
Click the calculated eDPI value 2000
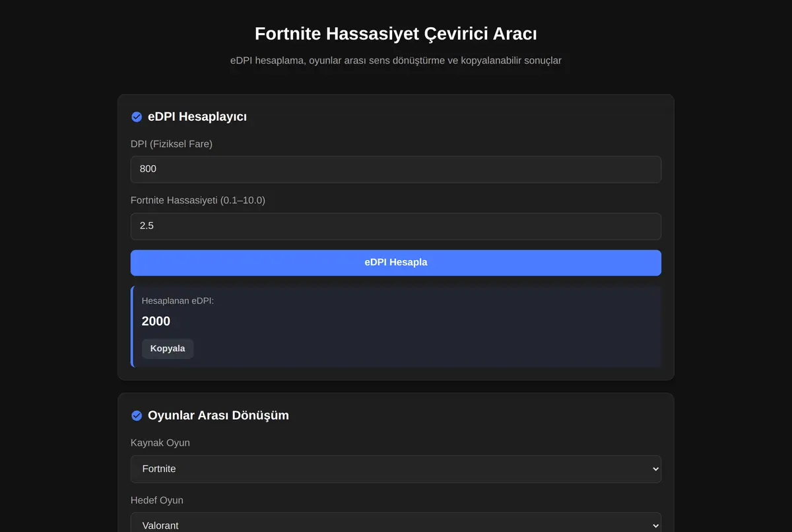(x=156, y=321)
